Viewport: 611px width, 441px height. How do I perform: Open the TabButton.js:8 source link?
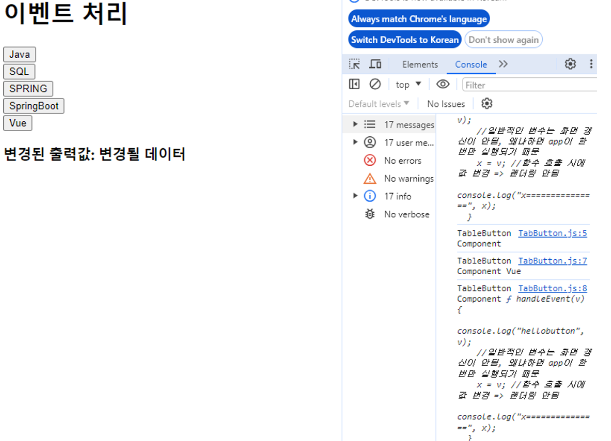(553, 288)
